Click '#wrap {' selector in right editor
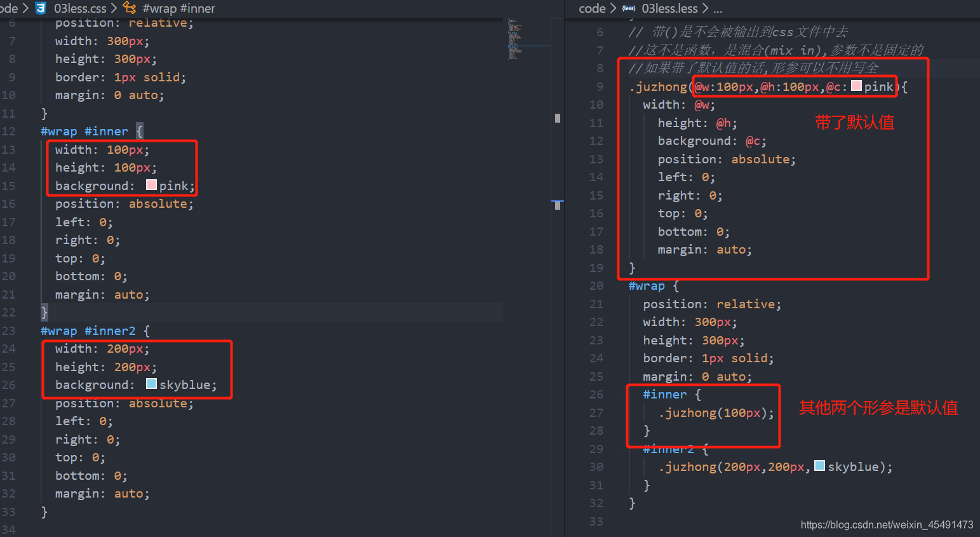 654,286
